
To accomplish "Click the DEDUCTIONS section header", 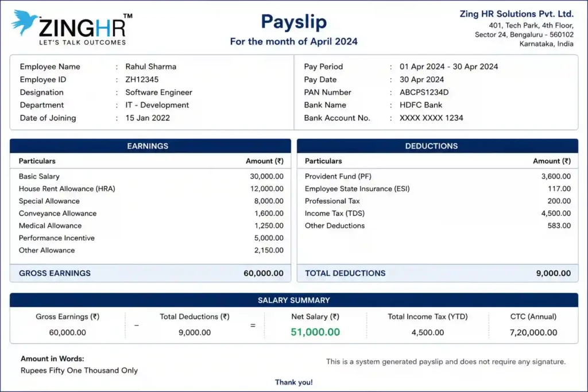I will pyautogui.click(x=437, y=146).
